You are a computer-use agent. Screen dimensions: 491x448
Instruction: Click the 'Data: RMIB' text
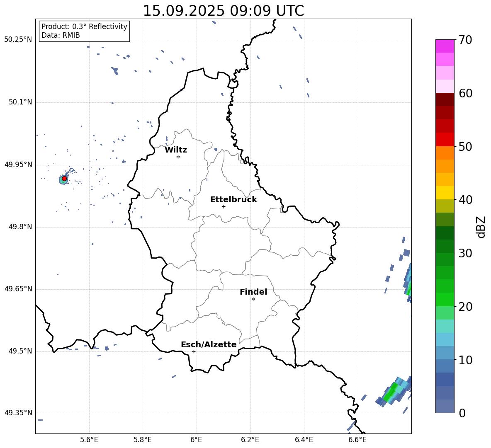[x=61, y=35]
